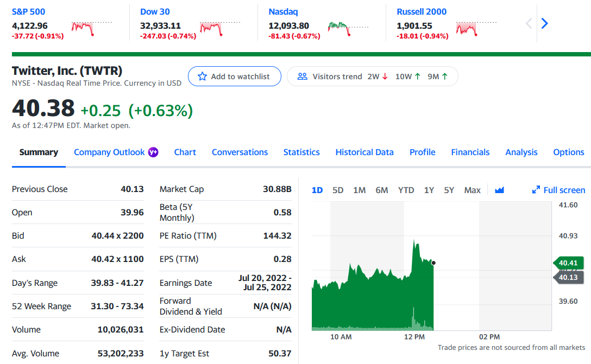Click the green 40.41 price label
The width and height of the screenshot is (591, 364).
[568, 263]
